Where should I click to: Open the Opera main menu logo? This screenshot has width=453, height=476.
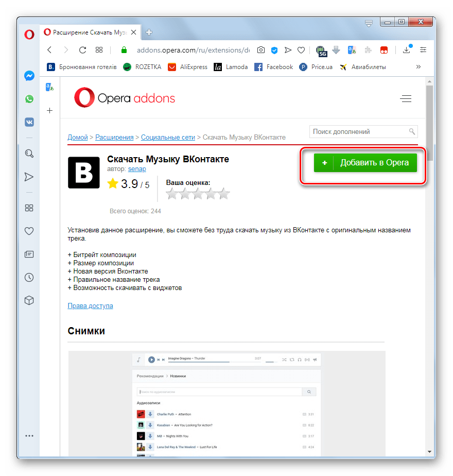click(x=29, y=34)
